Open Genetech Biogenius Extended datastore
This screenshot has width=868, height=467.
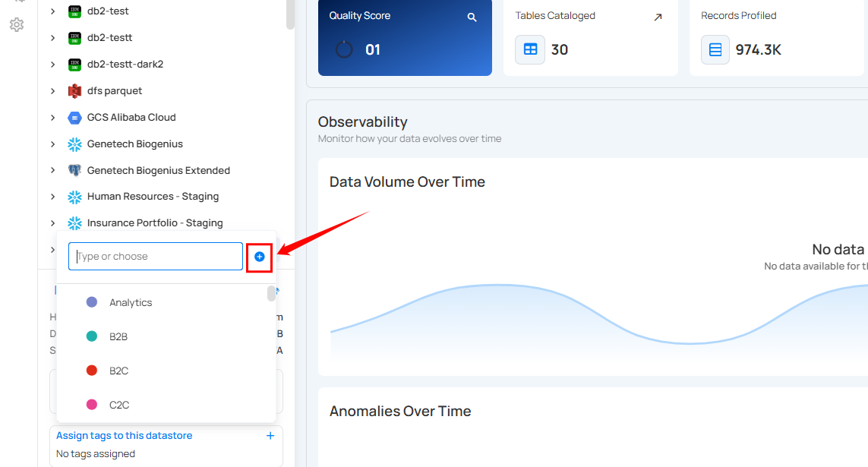(x=158, y=171)
